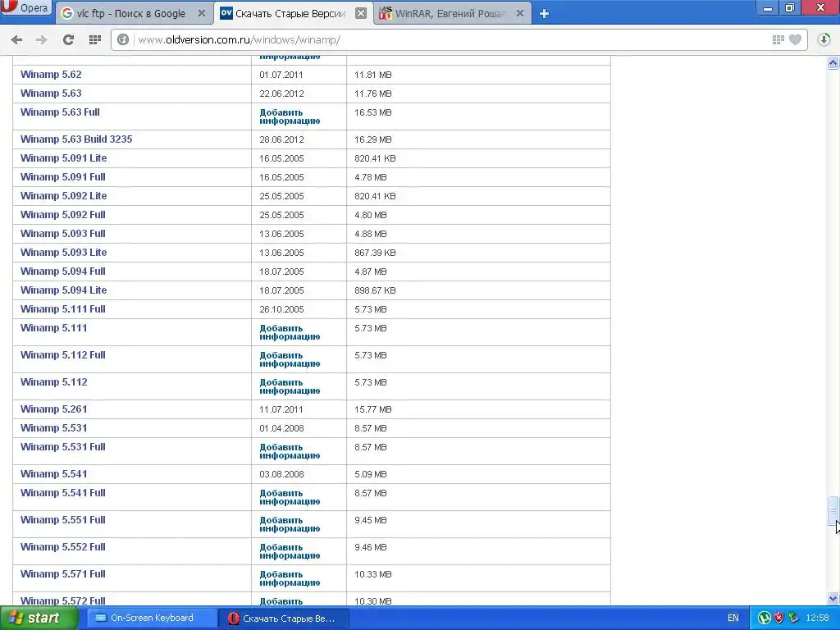The height and width of the screenshot is (630, 840).
Task: Close the Скачать Старые Версии tab
Action: click(x=362, y=13)
